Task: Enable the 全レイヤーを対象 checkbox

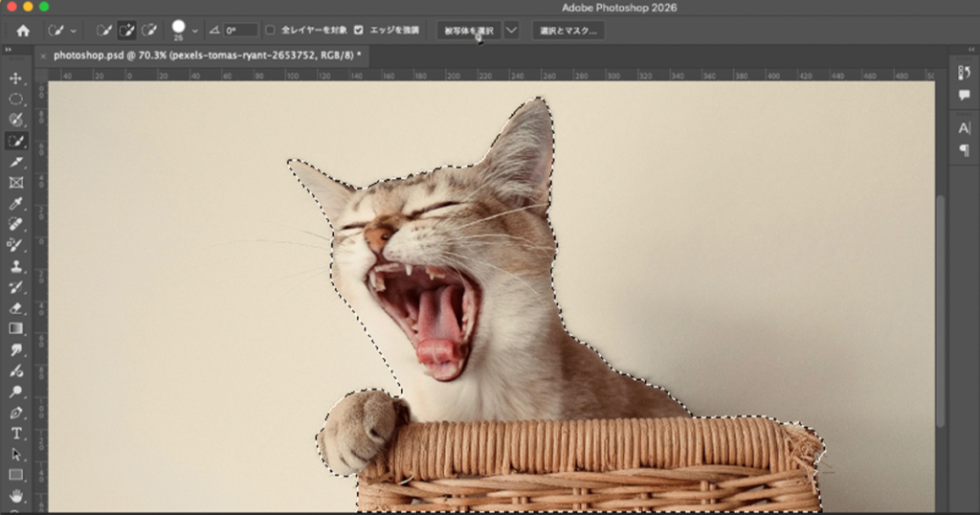Action: click(270, 31)
